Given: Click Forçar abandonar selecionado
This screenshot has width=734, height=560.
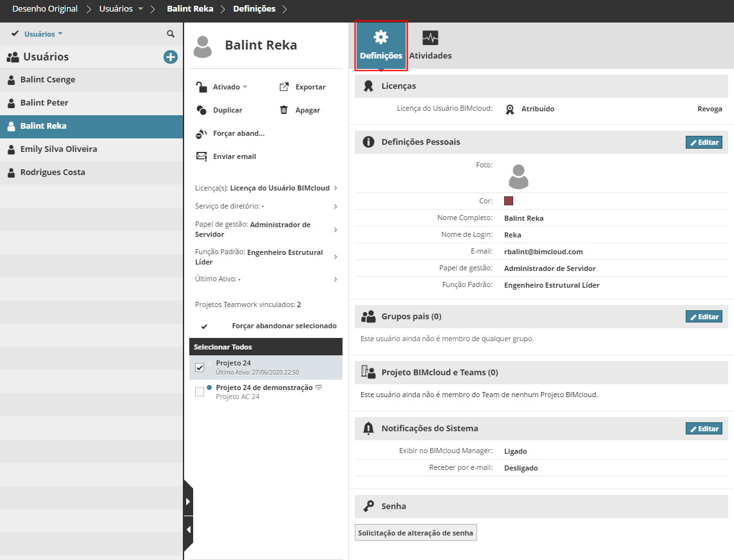Looking at the screenshot, I should [x=284, y=326].
